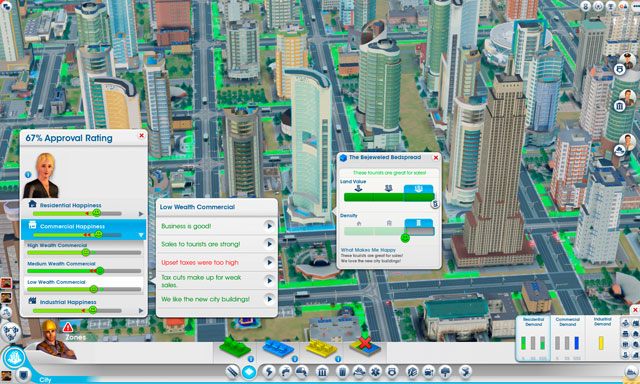Click the shield icon beside City label
This screenshot has height=384, width=640.
pyautogui.click(x=24, y=375)
